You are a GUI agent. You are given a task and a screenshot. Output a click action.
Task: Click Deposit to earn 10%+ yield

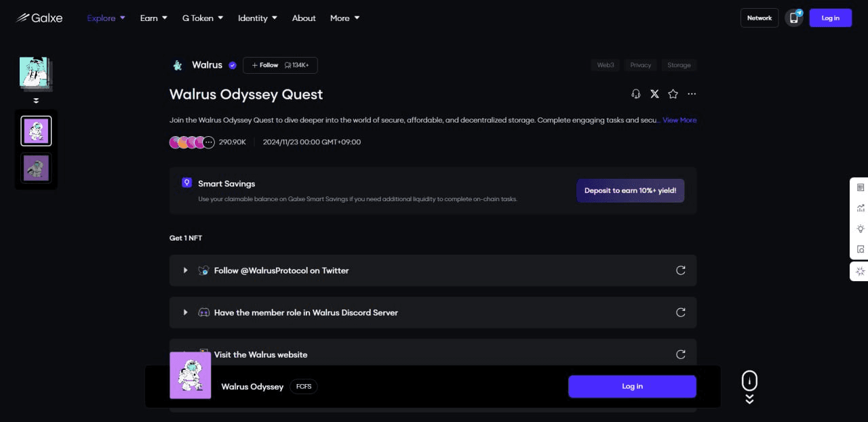[x=631, y=190]
